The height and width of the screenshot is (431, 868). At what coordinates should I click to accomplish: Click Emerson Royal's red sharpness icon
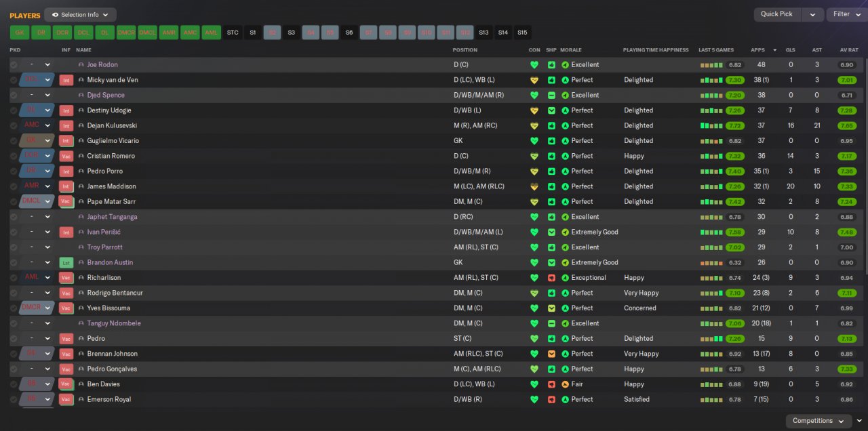click(551, 399)
